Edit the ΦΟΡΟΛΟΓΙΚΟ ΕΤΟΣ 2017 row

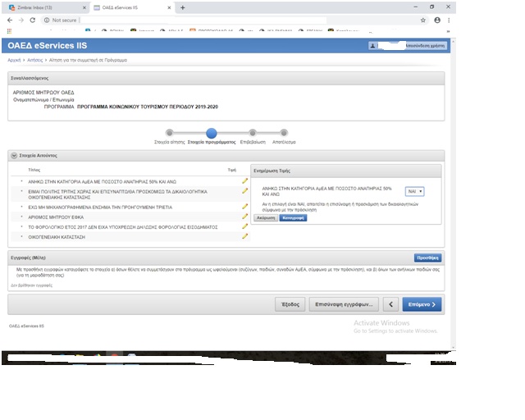point(244,226)
